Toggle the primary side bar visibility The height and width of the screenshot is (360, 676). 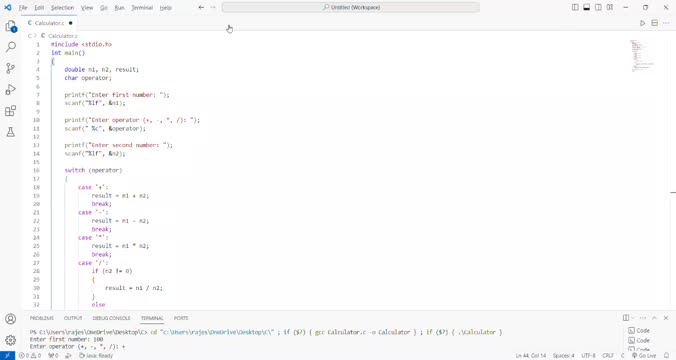(575, 7)
